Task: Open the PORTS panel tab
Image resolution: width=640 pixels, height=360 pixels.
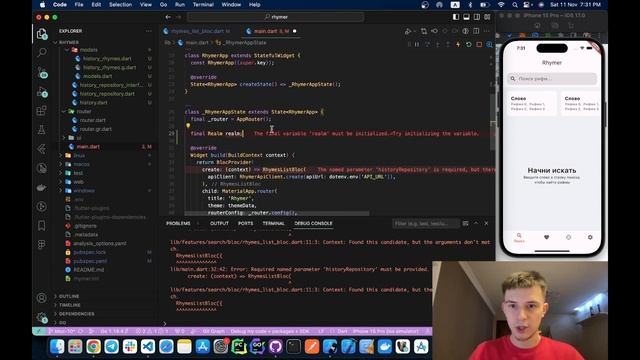Action: [x=245, y=223]
